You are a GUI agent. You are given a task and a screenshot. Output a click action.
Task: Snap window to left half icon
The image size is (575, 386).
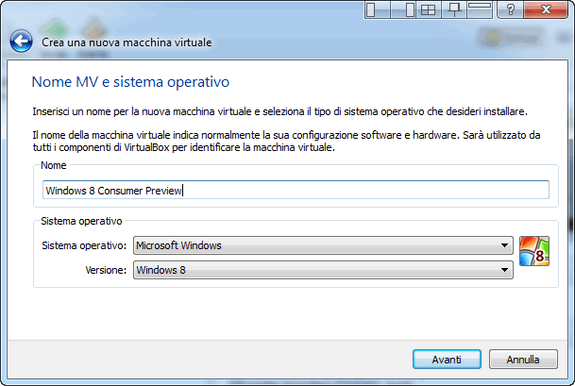377,10
